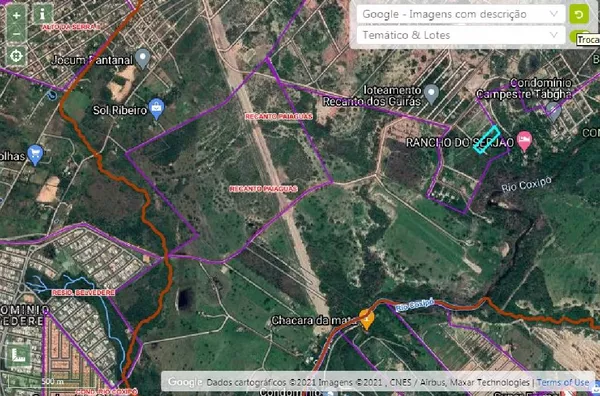Zoom out with the minus button
The width and height of the screenshot is (600, 396).
(x=16, y=34)
